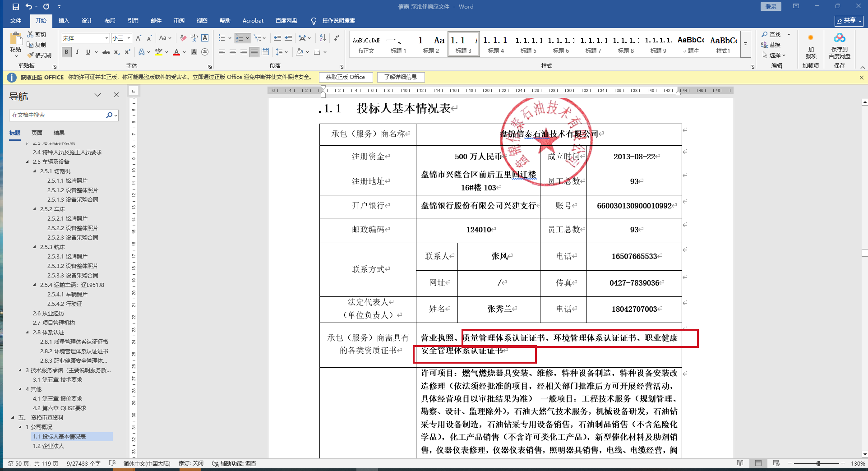The width and height of the screenshot is (868, 471).
Task: Open the 文件 tab
Action: coord(16,21)
